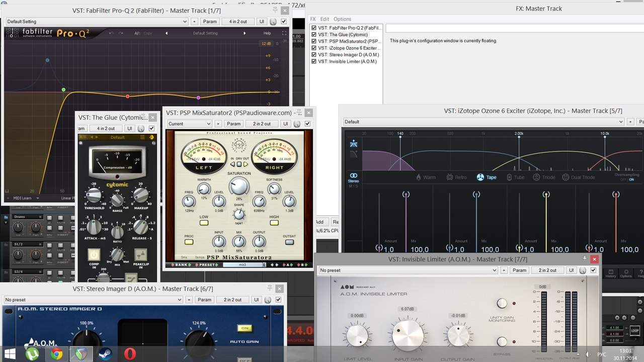Open Steam from the Windows taskbar
644x362 pixels.
click(105, 354)
